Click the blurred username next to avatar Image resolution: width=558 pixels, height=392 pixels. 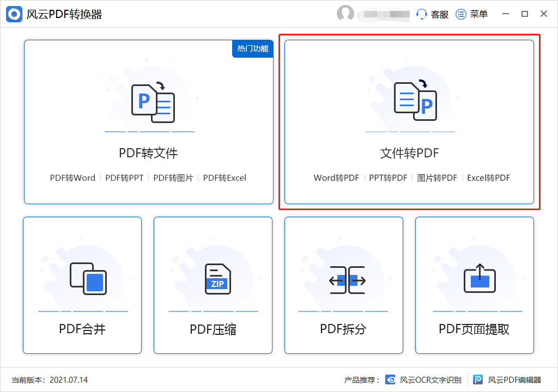click(x=384, y=15)
